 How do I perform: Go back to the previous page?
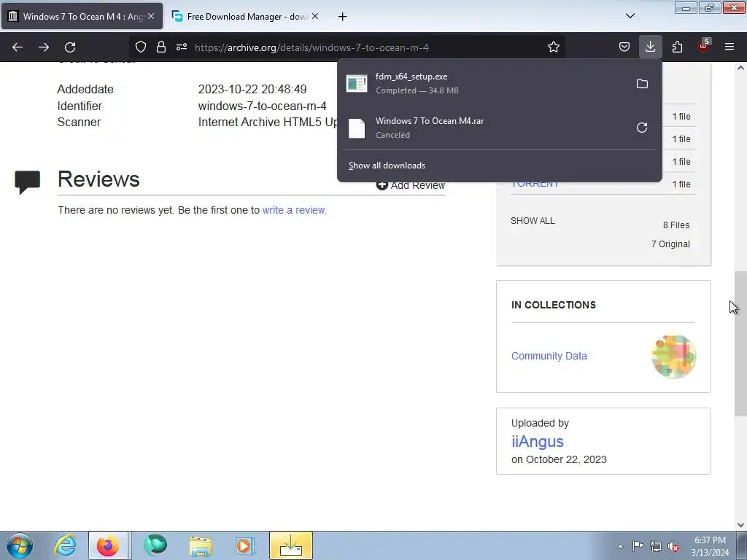tap(18, 47)
